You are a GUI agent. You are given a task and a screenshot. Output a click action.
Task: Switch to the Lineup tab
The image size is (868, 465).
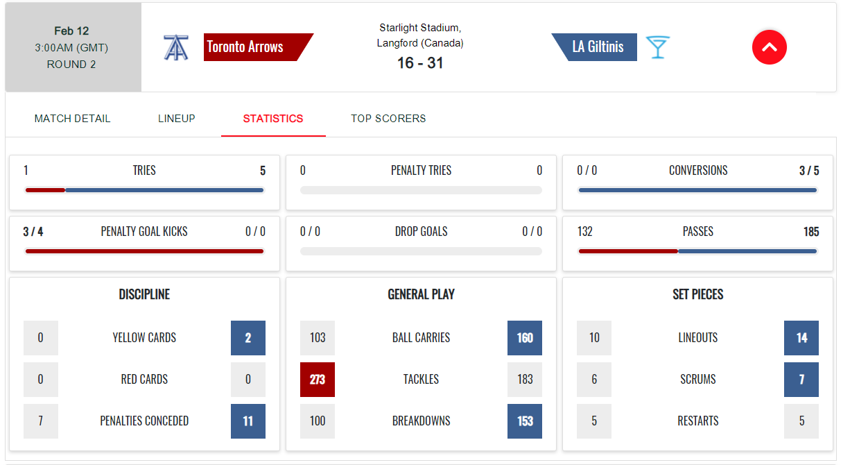point(177,119)
